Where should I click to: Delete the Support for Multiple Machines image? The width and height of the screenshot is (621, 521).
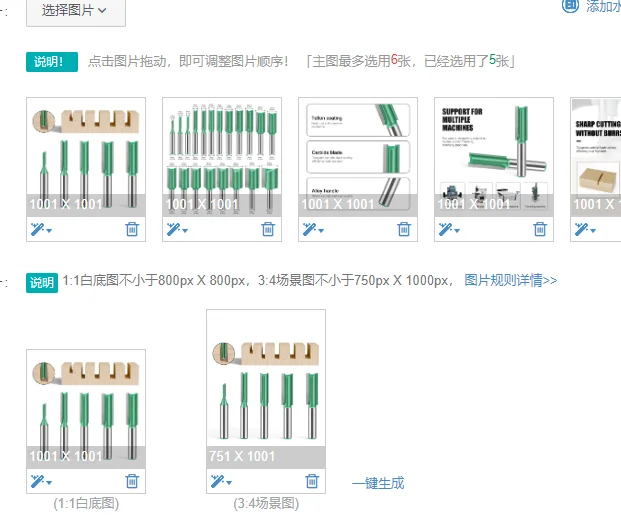540,229
